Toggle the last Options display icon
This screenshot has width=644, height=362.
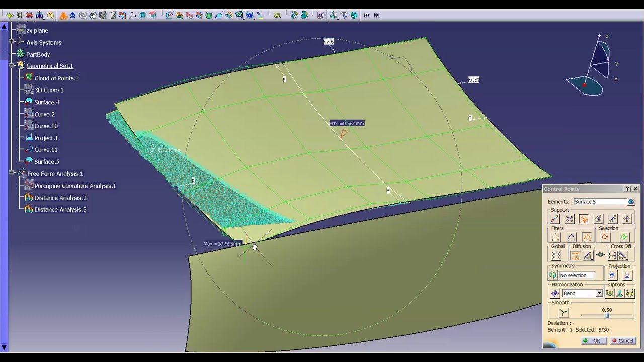tap(630, 293)
